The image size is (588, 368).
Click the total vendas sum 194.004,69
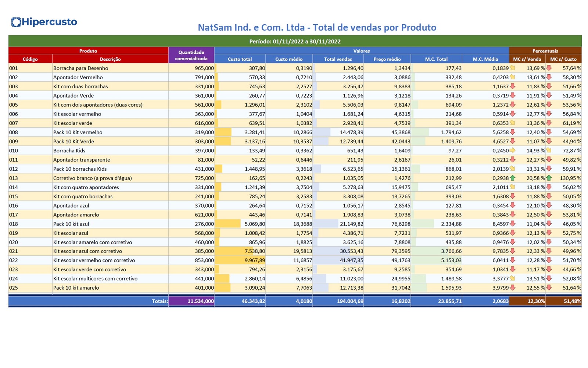[x=349, y=301]
